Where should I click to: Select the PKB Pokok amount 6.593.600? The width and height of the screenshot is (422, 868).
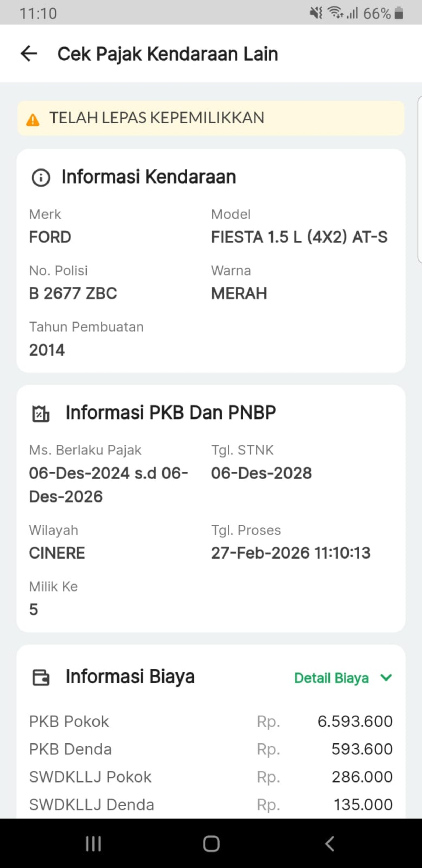coord(355,722)
